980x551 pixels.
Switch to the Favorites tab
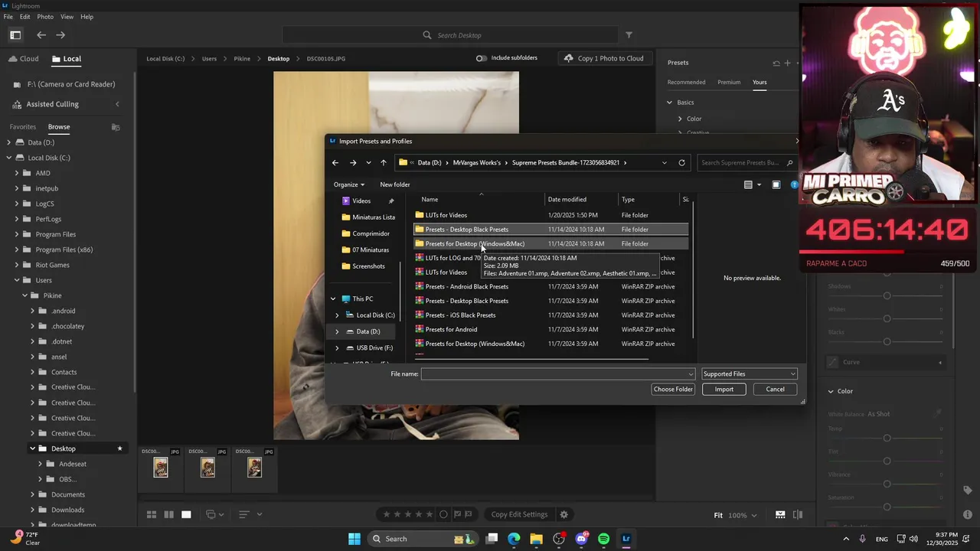[23, 127]
